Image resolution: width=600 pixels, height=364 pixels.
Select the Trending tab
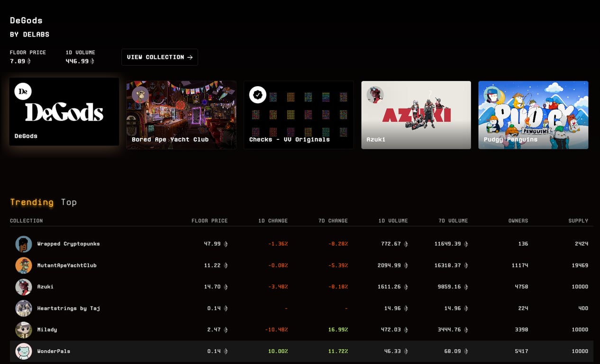tap(32, 202)
